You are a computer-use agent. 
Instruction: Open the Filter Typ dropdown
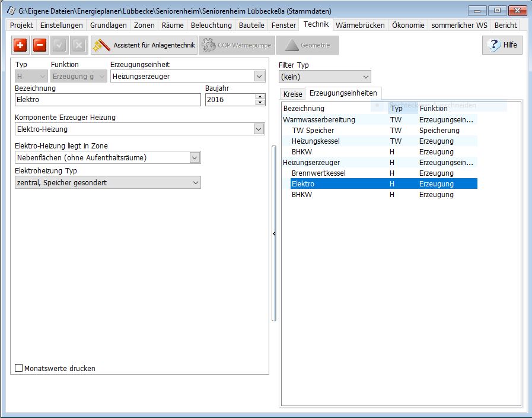click(x=324, y=77)
